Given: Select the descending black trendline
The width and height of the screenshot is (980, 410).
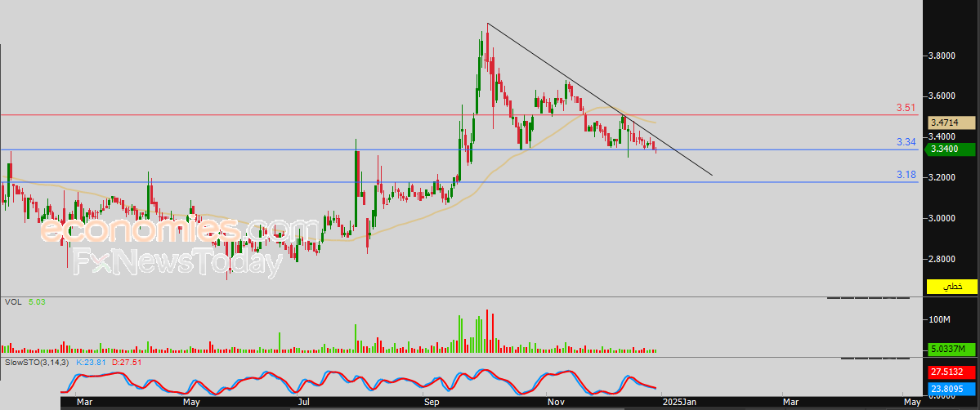Looking at the screenshot, I should [x=600, y=100].
